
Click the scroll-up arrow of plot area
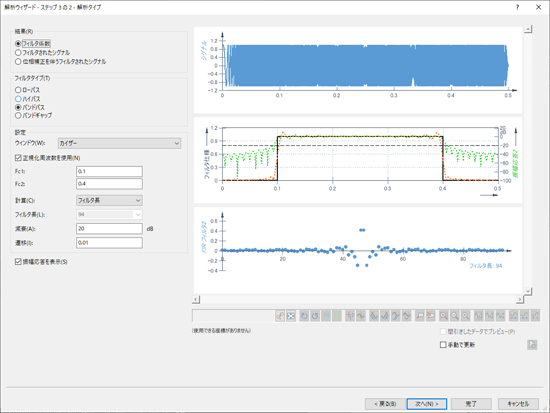(528, 29)
